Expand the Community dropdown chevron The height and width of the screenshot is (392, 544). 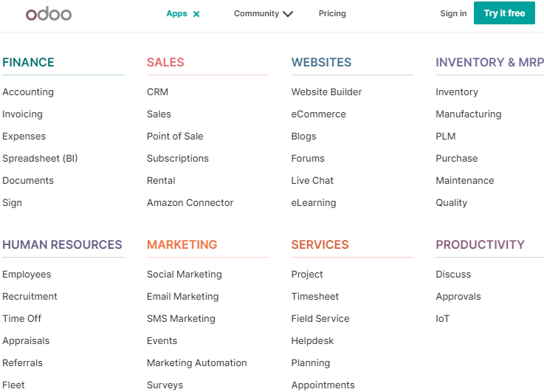[288, 14]
